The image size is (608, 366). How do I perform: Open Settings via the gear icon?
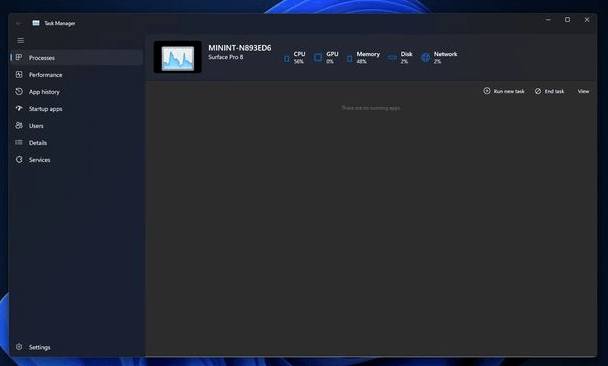(19, 347)
